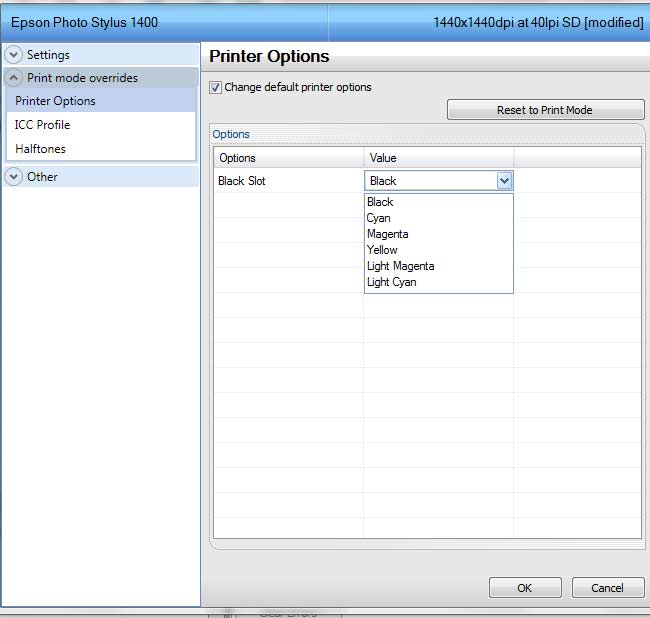Collapse the Print mode overrides section
The height and width of the screenshot is (618, 650).
point(14,78)
